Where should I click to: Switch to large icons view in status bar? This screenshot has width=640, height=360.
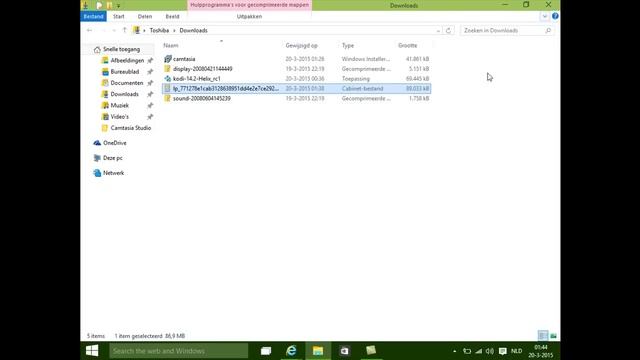553,336
